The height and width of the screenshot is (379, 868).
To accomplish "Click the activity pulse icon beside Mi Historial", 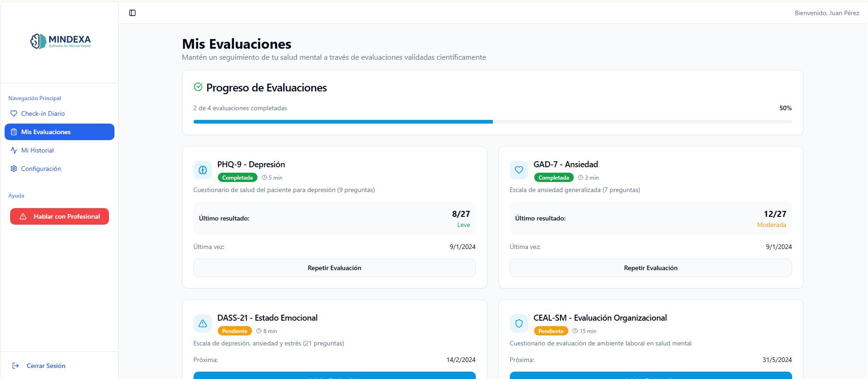I will [14, 150].
